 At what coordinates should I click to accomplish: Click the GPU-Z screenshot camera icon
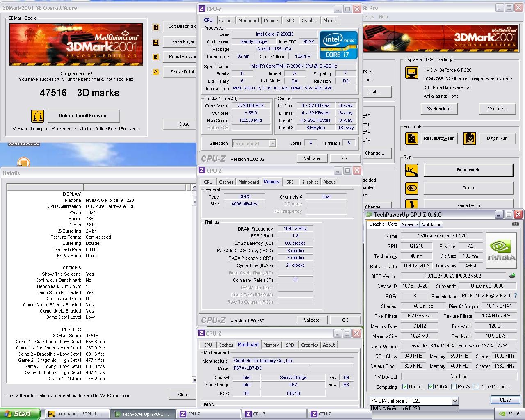coord(516,224)
